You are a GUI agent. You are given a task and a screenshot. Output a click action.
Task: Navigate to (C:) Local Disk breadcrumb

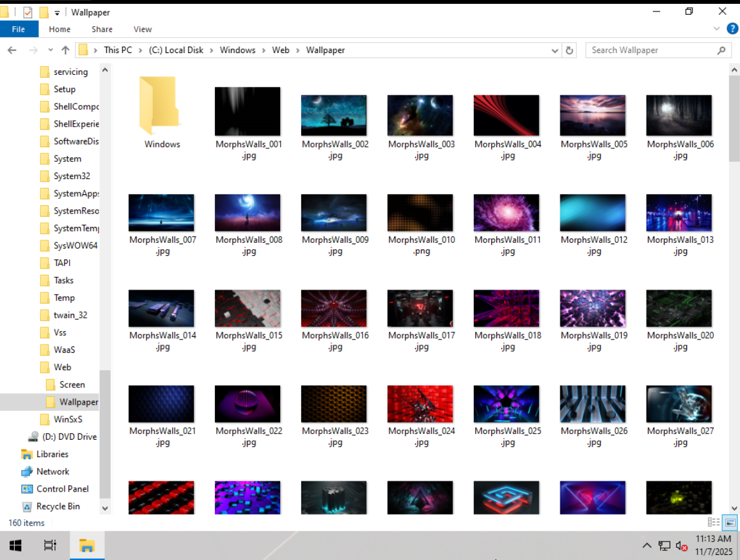(x=176, y=50)
